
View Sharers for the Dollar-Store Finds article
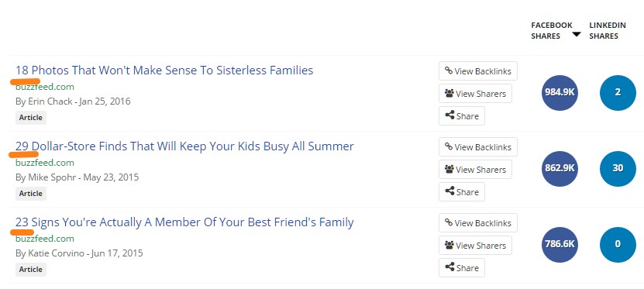[x=475, y=170]
